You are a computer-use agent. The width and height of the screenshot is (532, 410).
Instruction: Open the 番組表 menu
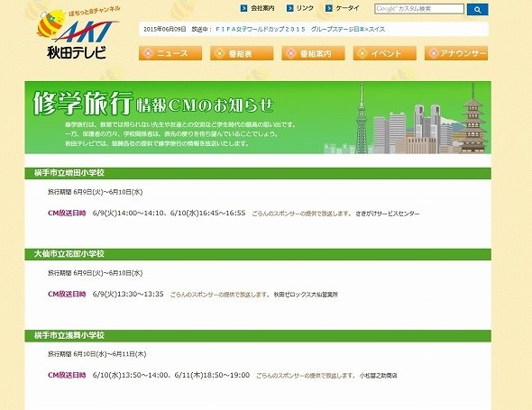(242, 53)
